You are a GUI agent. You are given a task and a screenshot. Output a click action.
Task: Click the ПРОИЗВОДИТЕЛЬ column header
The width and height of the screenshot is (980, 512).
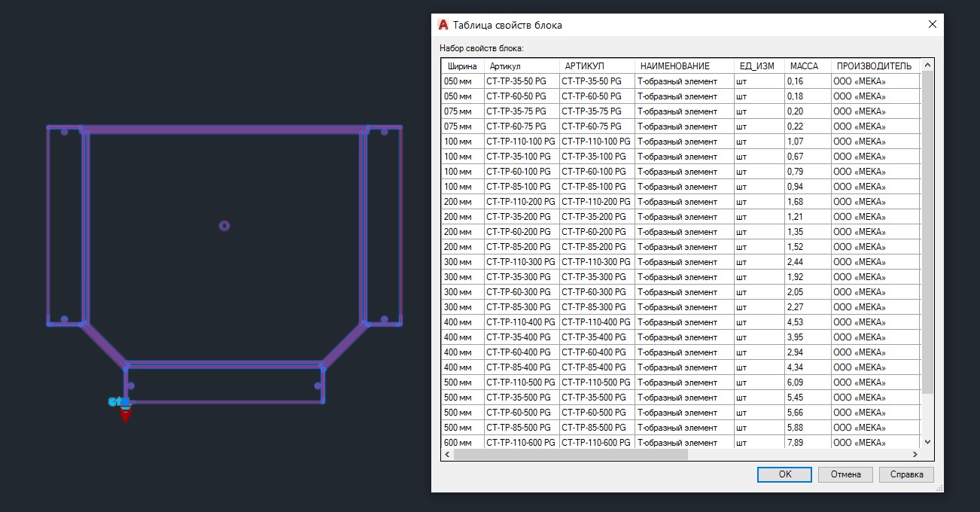click(875, 66)
